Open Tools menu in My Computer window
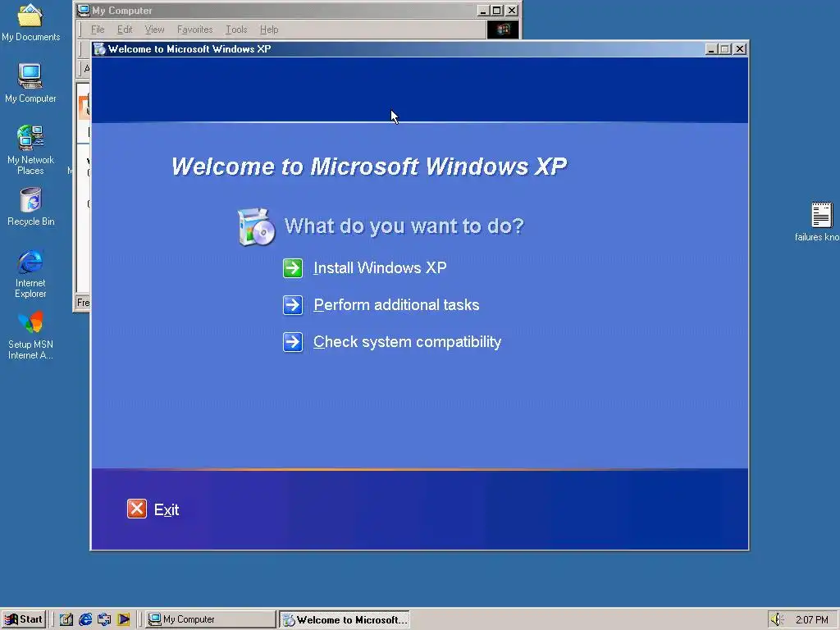 point(236,30)
